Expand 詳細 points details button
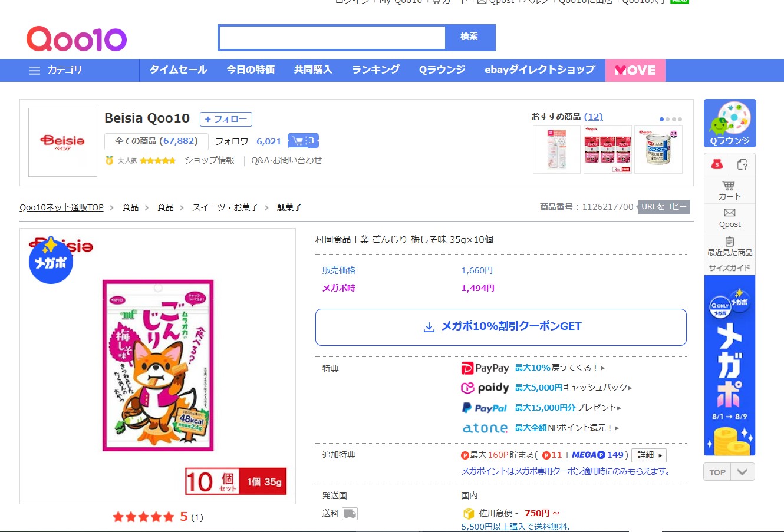 (x=649, y=455)
